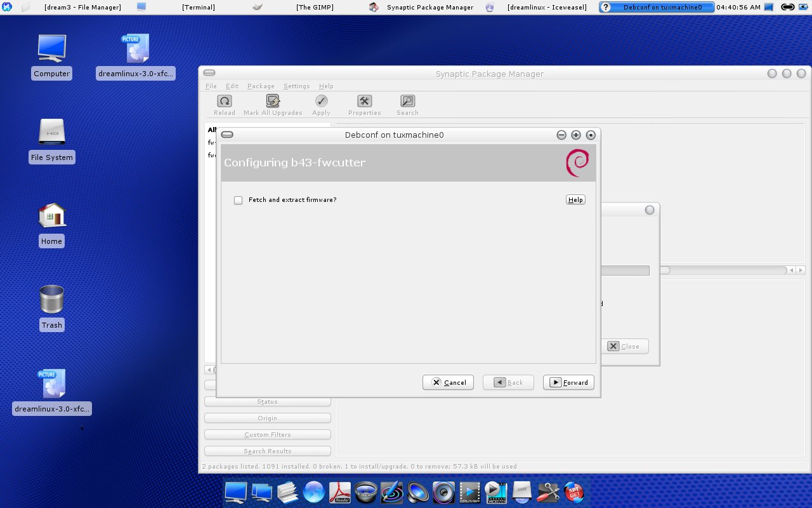Select top dreamlinux-3.0-xfc picture file on desktop
The width and height of the screenshot is (812, 508).
(136, 57)
